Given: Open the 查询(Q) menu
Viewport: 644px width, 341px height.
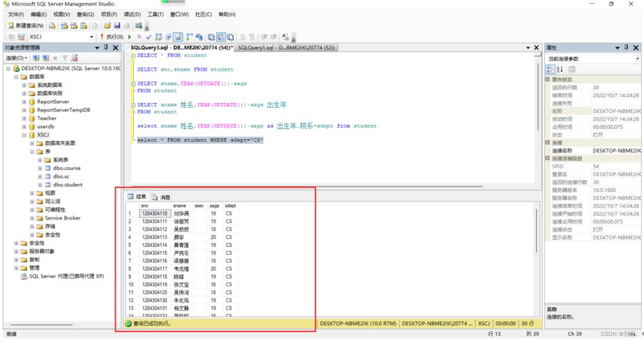Looking at the screenshot, I should tap(85, 14).
